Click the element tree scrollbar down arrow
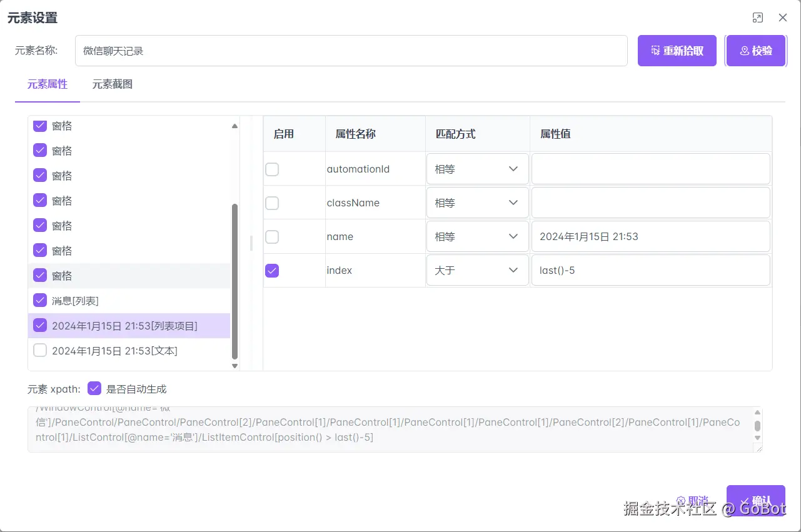Image resolution: width=801 pixels, height=532 pixels. tap(235, 366)
